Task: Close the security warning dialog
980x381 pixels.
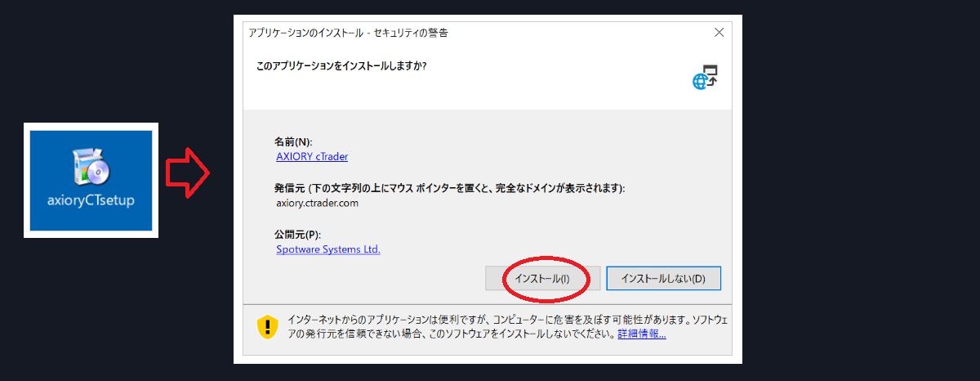Action: coord(719,33)
